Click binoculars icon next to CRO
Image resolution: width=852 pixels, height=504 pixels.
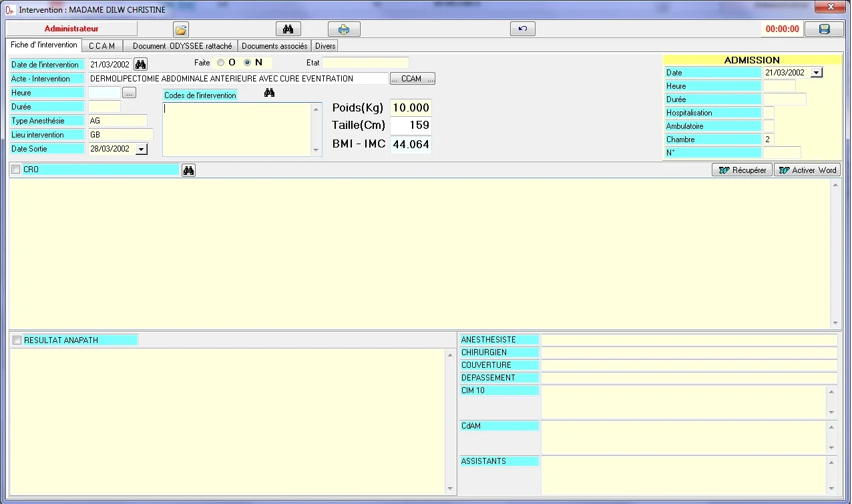tap(189, 170)
